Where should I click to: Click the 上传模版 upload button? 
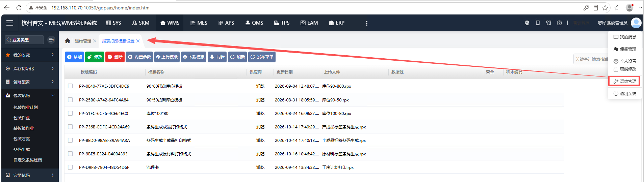click(167, 57)
